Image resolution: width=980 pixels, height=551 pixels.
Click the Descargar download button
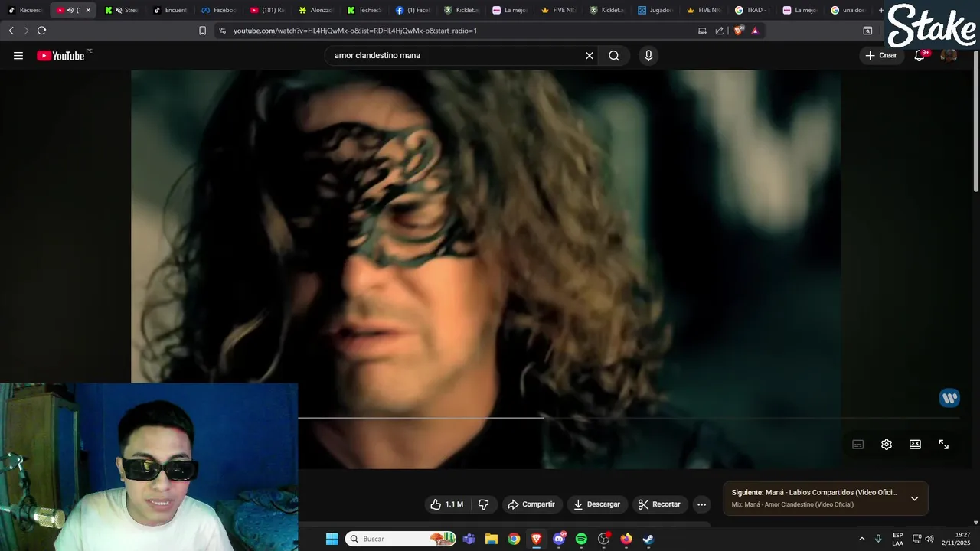596,504
